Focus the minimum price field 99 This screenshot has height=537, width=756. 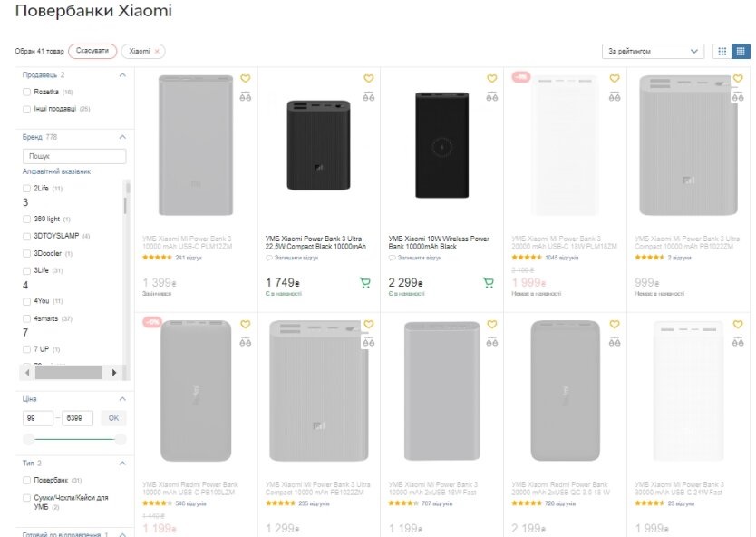(x=37, y=418)
